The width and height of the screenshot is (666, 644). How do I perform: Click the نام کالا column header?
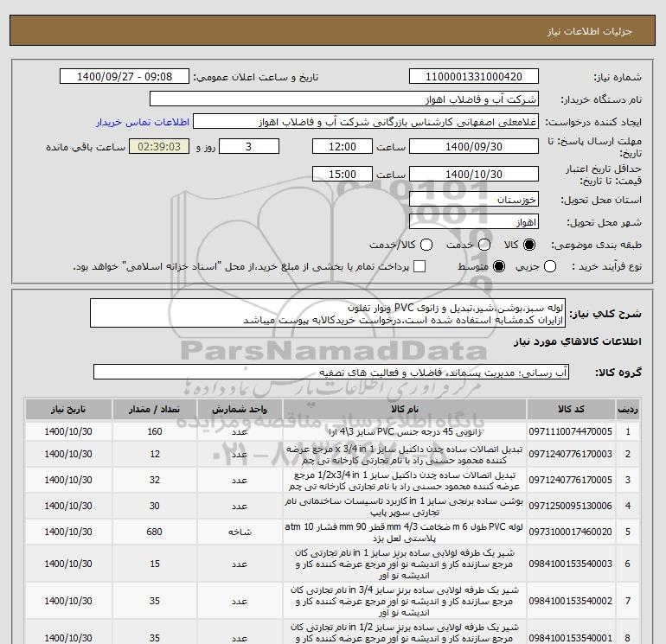tap(405, 409)
